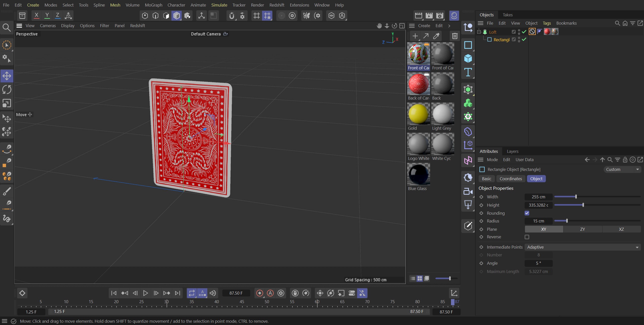Click the Play Forwards button
The height and width of the screenshot is (325, 644).
[145, 293]
